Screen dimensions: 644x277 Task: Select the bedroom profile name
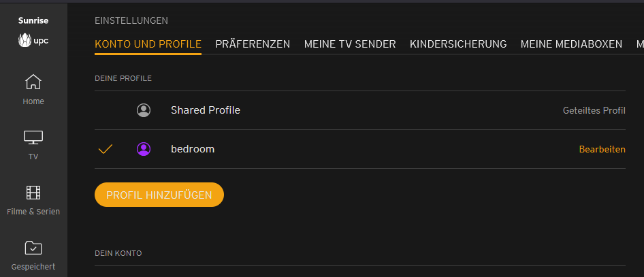point(193,149)
